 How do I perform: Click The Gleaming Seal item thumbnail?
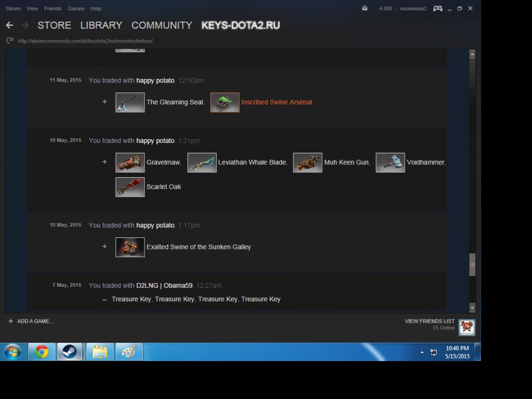130,102
